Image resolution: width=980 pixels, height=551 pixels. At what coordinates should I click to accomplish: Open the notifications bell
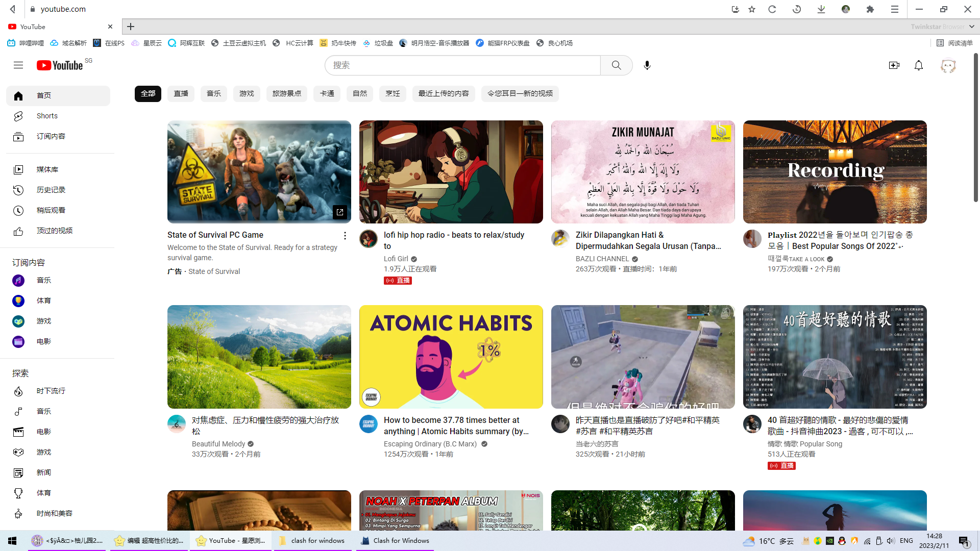[x=919, y=65]
